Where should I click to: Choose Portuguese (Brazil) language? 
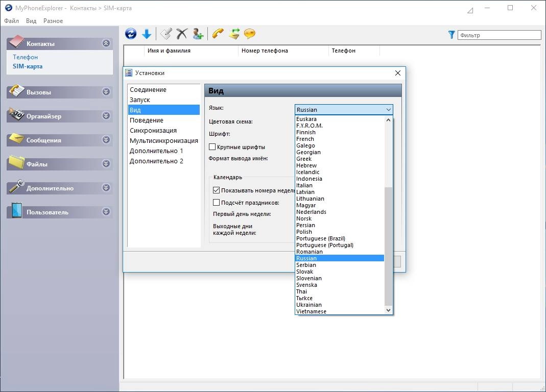[x=340, y=238]
